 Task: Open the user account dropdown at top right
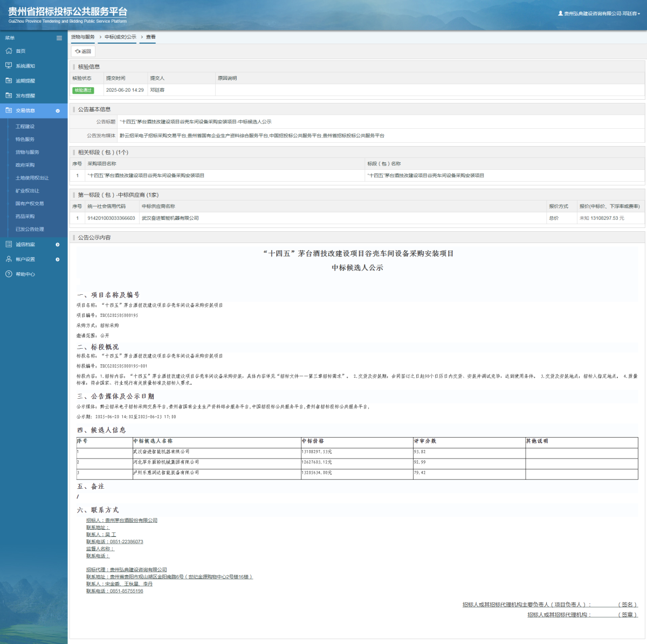[x=598, y=13]
